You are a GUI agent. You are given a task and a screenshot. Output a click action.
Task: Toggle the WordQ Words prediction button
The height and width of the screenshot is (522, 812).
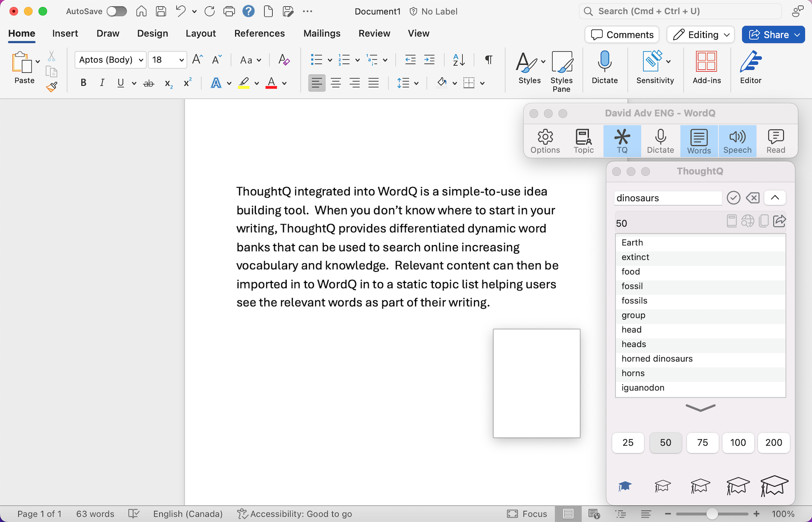(699, 141)
